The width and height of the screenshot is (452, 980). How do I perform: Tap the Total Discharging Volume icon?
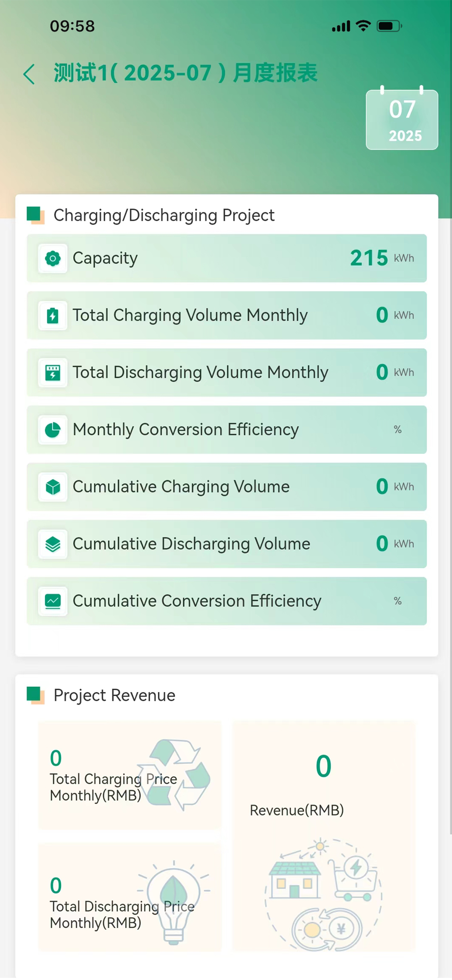(53, 373)
